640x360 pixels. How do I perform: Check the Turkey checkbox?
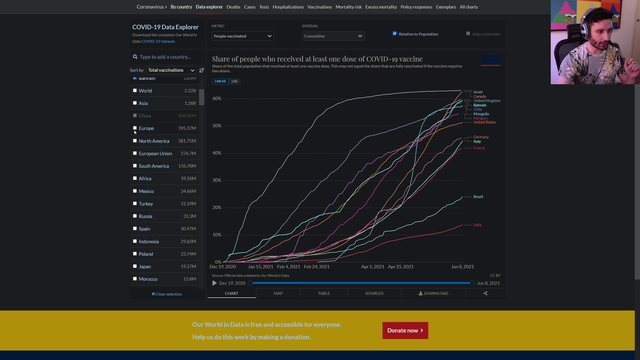pos(135,203)
